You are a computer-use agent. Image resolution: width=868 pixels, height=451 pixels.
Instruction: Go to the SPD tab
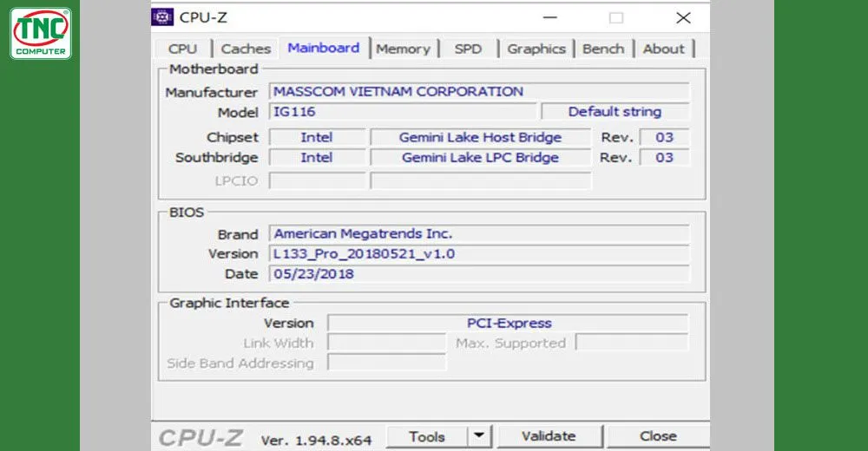point(468,49)
